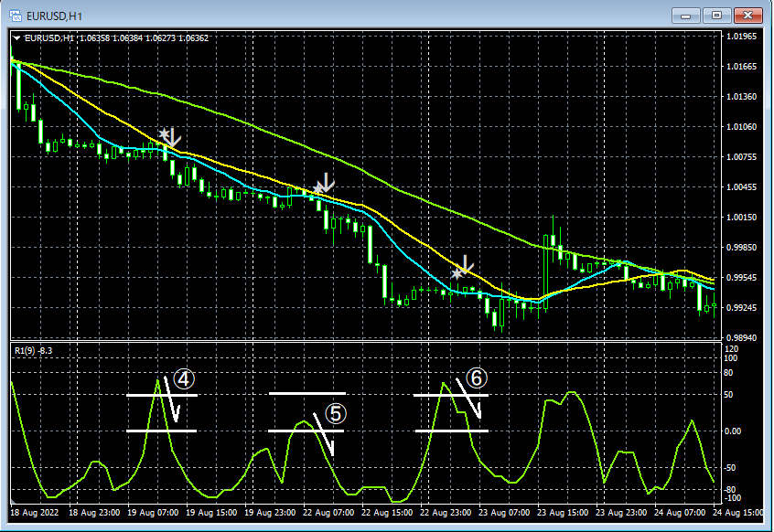Viewport: 774px width, 532px height.
Task: Click the chart shift marker at bottom-left corner
Action: [x=14, y=502]
